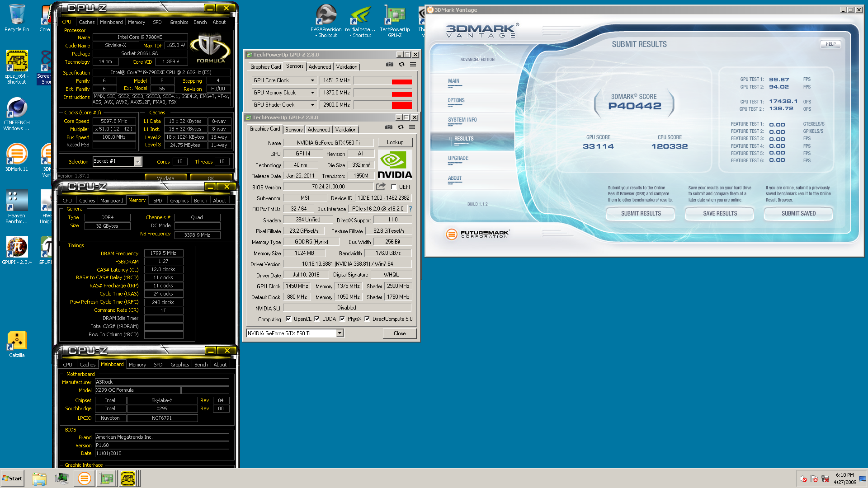The height and width of the screenshot is (488, 868).
Task: Switch to Caches tab in top CPU-Z window
Action: 86,22
